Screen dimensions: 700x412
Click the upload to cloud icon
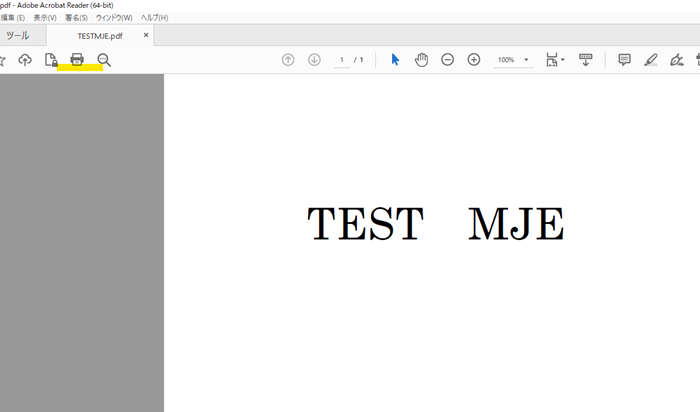pos(25,60)
